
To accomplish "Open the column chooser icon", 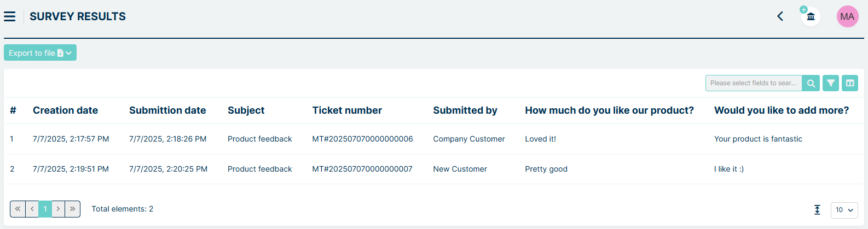I will 850,83.
